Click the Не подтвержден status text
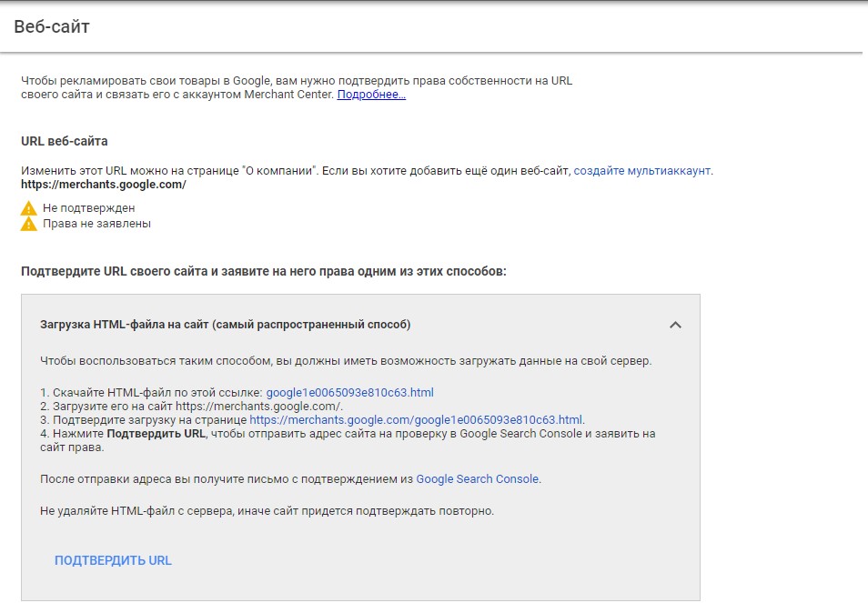 tap(88, 208)
